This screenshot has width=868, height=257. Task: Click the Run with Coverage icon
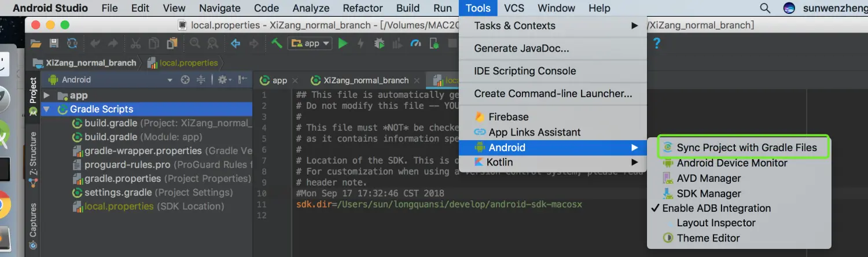point(397,43)
